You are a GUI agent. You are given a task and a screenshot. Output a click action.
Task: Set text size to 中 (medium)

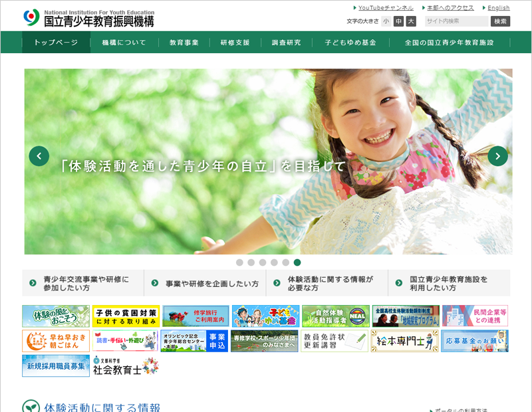(x=398, y=21)
